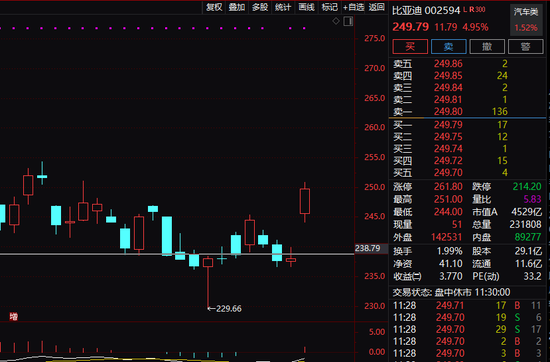The image size is (550, 362).
Task: Open 统计 statistics tool
Action: tap(283, 7)
